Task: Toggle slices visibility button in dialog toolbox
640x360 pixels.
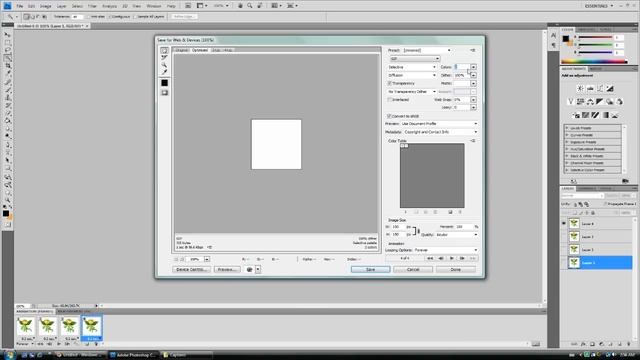Action: tap(164, 93)
